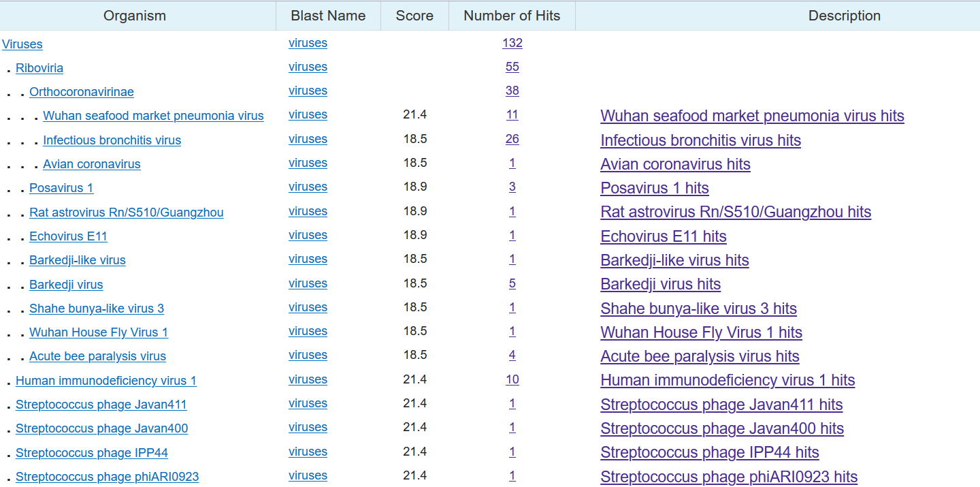
Task: Jump to Infectious bronchitis virus hits
Action: pos(700,140)
